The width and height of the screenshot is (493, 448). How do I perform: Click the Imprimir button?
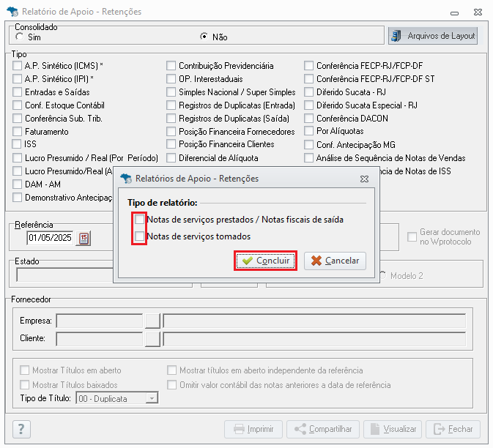[x=253, y=429]
